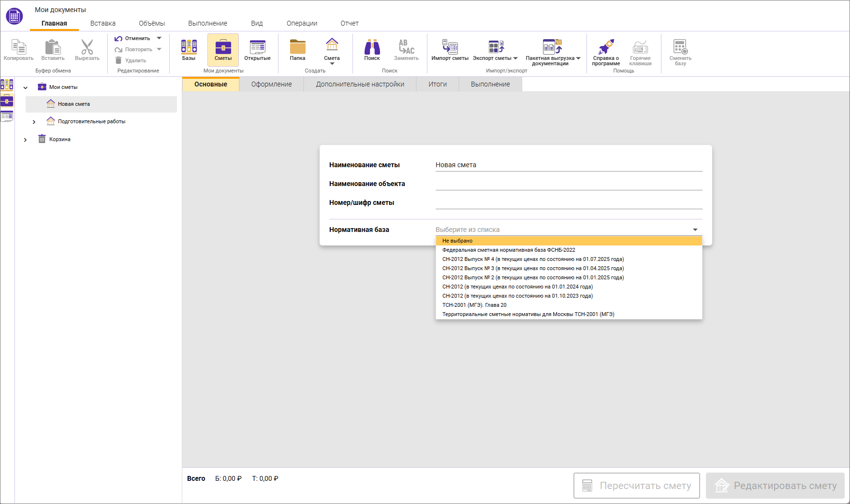The width and height of the screenshot is (850, 504).
Task: Open the Выполнение ribbon menu tab
Action: click(x=207, y=23)
